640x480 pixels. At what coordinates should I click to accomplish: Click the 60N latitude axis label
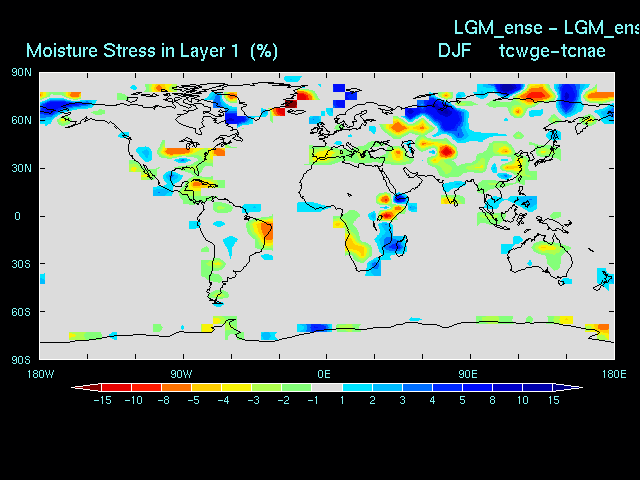(x=21, y=120)
